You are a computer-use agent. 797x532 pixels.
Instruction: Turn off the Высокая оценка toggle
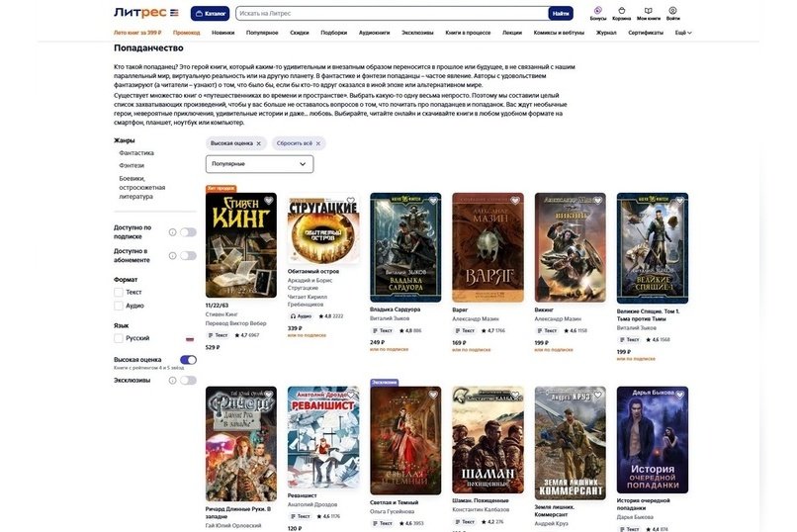188,360
